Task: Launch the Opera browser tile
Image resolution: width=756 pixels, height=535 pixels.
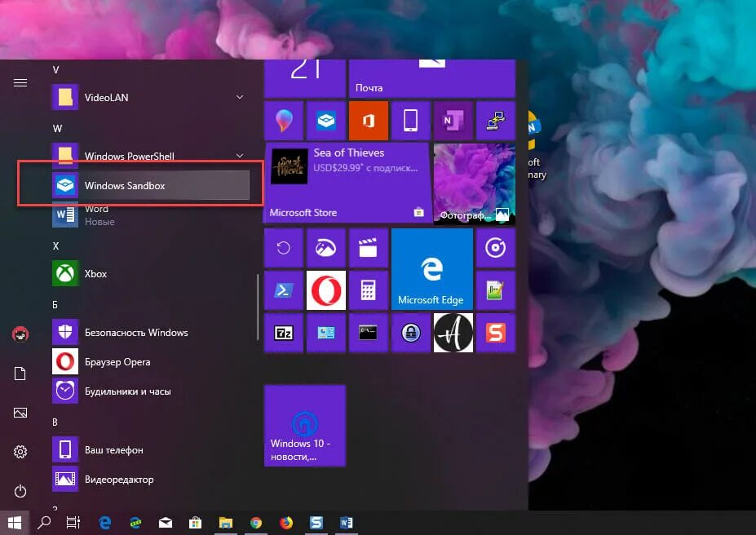Action: [326, 290]
